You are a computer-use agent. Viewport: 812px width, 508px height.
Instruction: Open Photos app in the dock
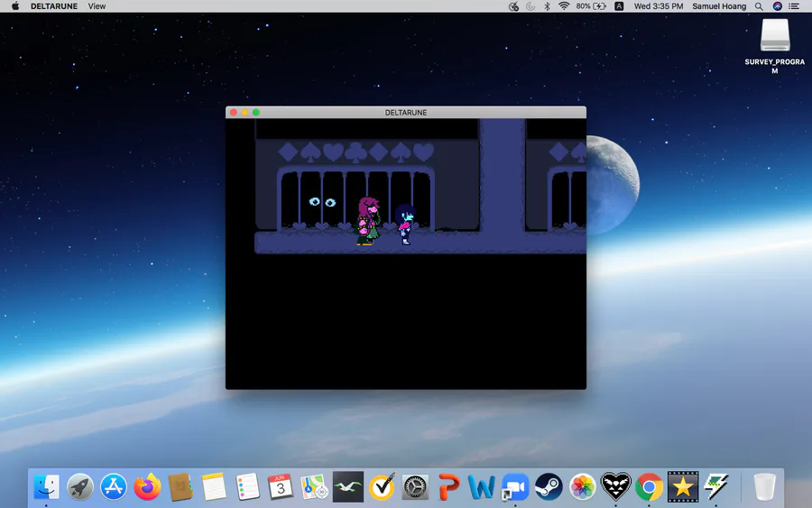[582, 486]
